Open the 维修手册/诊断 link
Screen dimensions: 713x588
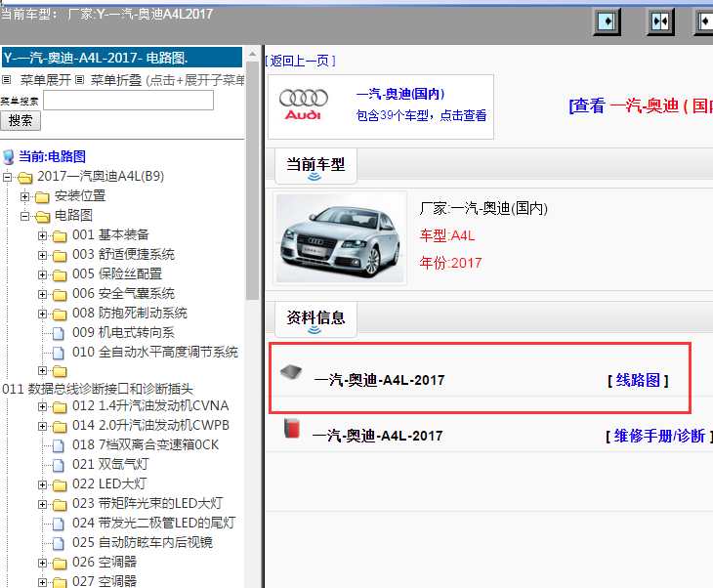tap(659, 436)
